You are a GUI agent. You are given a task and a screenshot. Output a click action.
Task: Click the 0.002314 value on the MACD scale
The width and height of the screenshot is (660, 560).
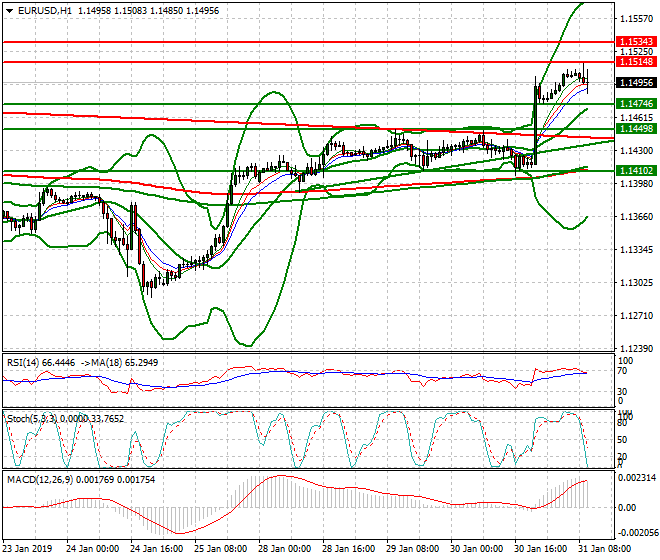(636, 479)
